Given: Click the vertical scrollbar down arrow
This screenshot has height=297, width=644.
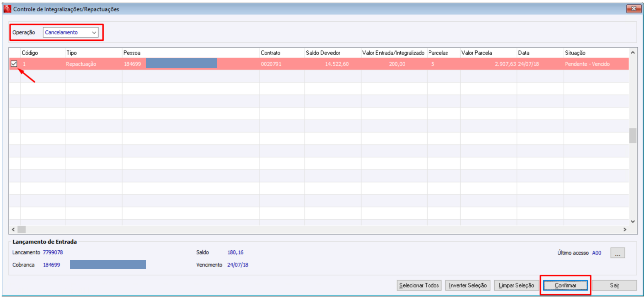Looking at the screenshot, I should coord(633,221).
